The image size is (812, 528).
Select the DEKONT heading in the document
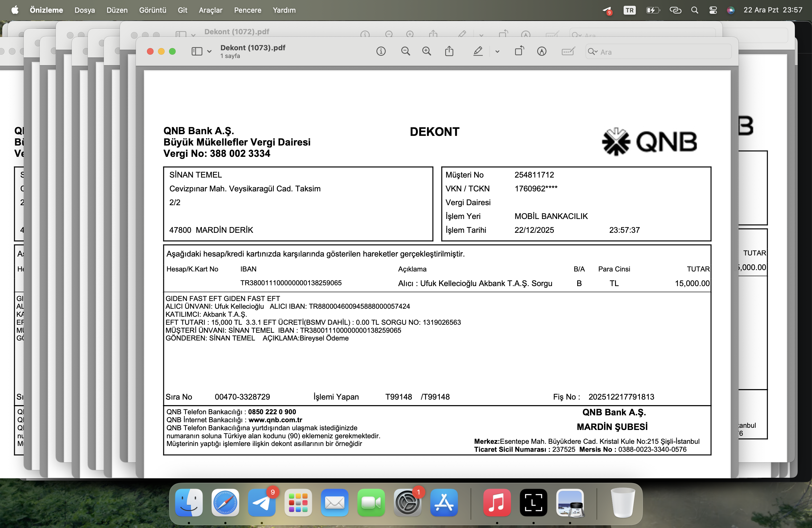click(434, 132)
